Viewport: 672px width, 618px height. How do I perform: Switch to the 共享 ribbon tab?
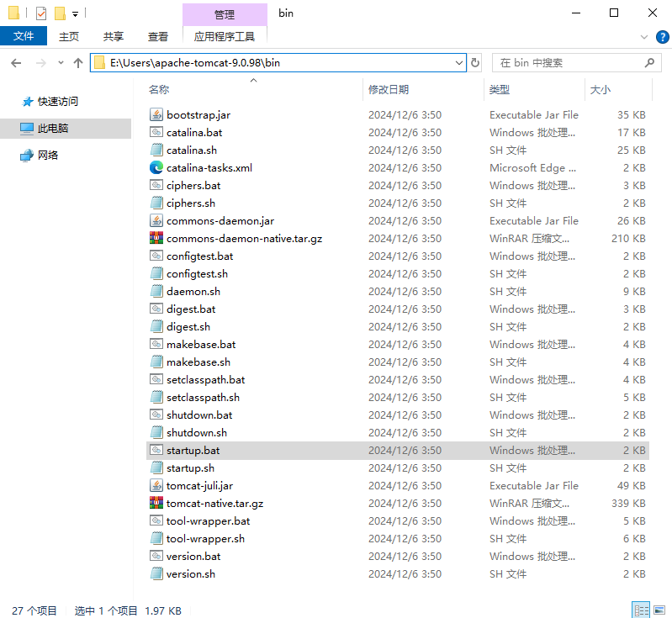(x=114, y=36)
